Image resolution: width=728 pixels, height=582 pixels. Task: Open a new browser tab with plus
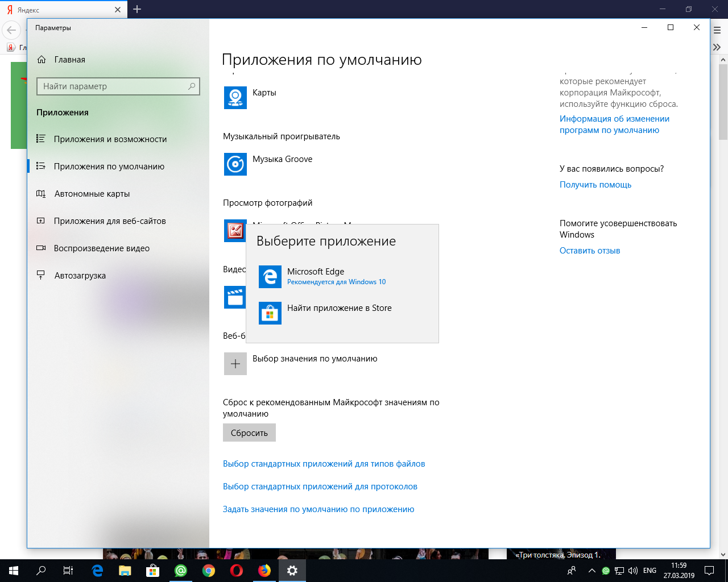[x=137, y=9]
